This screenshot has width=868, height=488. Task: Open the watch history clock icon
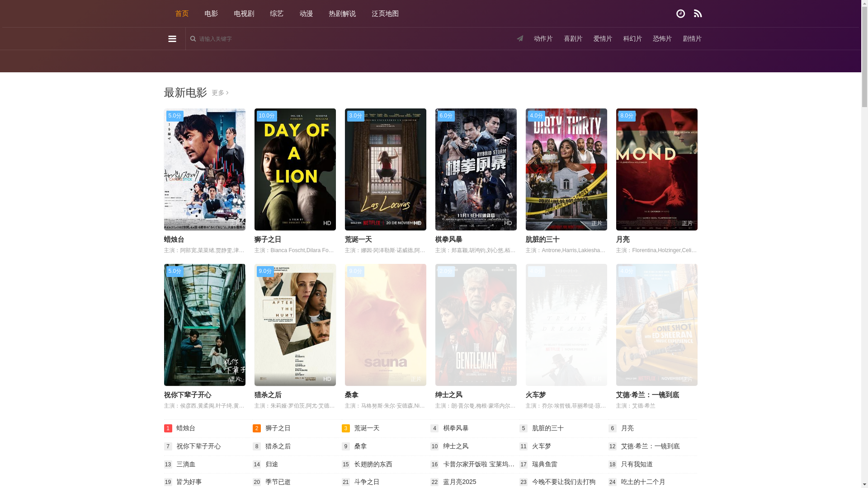pyautogui.click(x=680, y=14)
